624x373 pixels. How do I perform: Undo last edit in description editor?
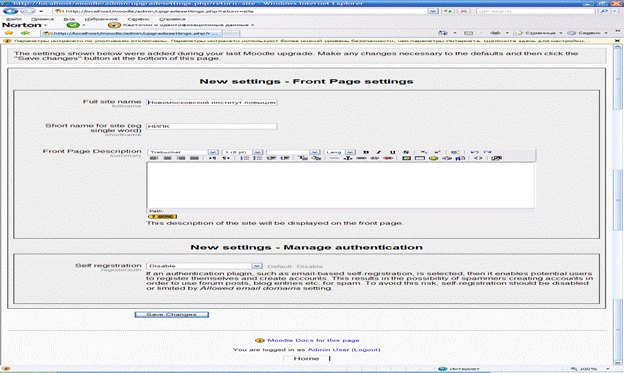(x=474, y=152)
